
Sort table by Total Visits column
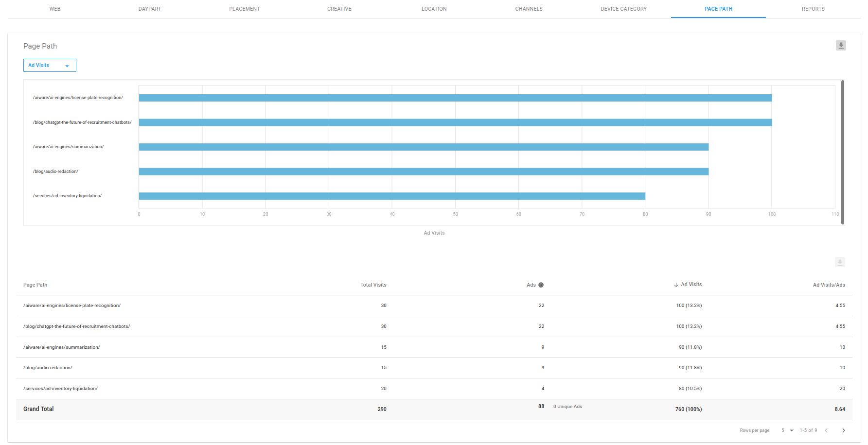(373, 285)
